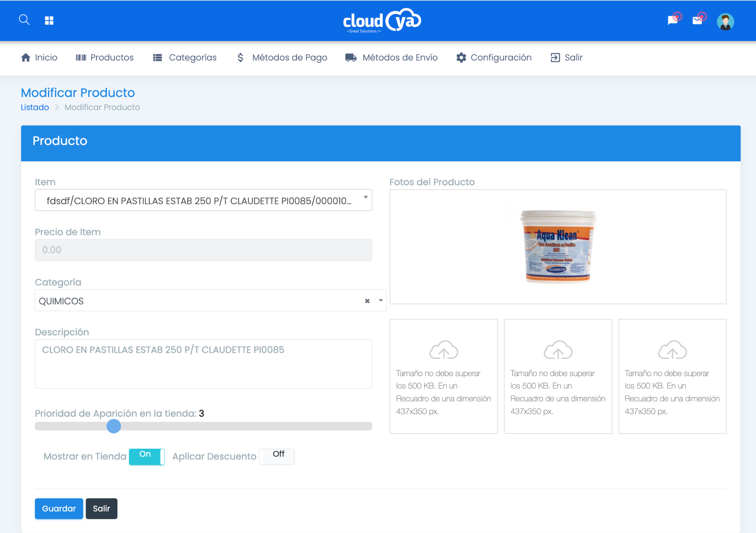
Task: Open the chat notifications icon
Action: tap(673, 20)
